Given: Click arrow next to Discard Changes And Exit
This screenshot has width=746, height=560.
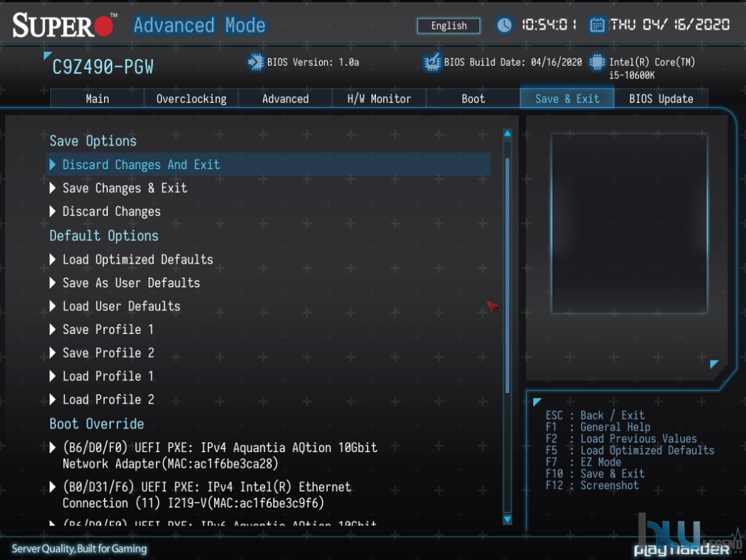Looking at the screenshot, I should coord(52,165).
